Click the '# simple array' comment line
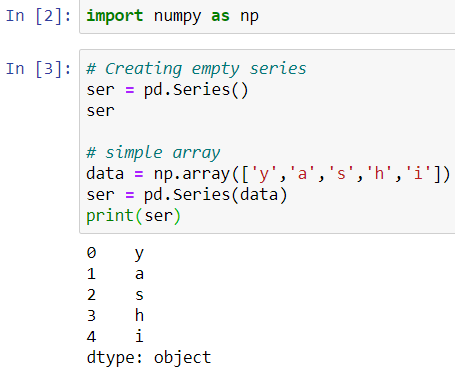Viewport: 455px width, 377px height. coord(153,153)
